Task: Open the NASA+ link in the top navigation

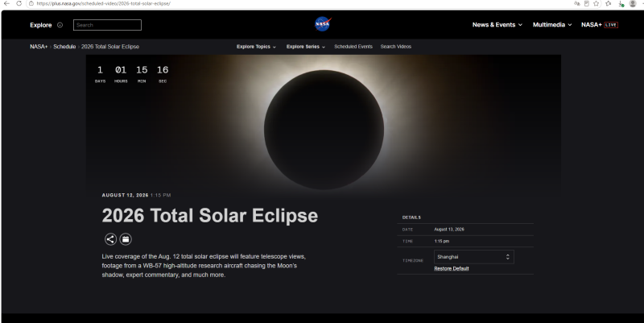Action: (592, 25)
